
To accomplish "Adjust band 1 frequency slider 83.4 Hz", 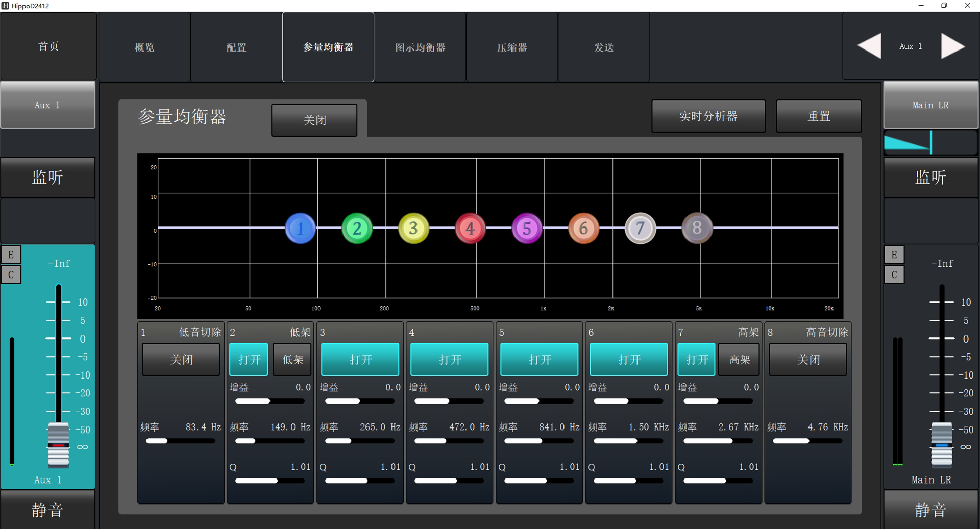I will (x=181, y=441).
